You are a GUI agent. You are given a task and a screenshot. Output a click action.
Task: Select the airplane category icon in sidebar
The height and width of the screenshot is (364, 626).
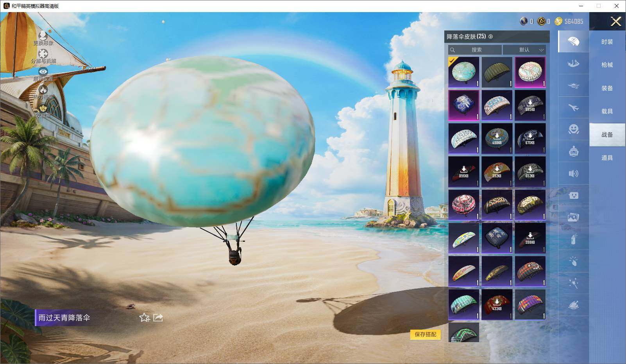(573, 107)
